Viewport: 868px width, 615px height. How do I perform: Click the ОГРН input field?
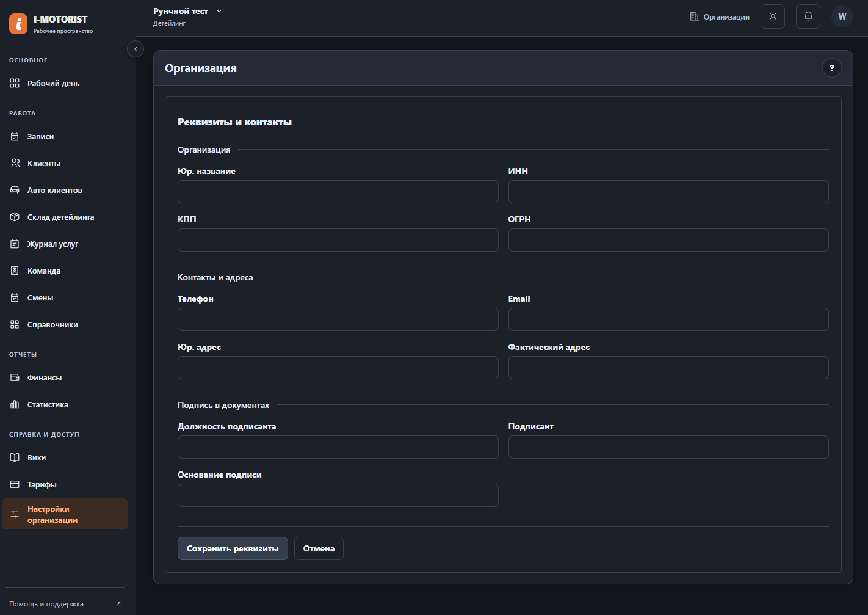[x=668, y=240]
